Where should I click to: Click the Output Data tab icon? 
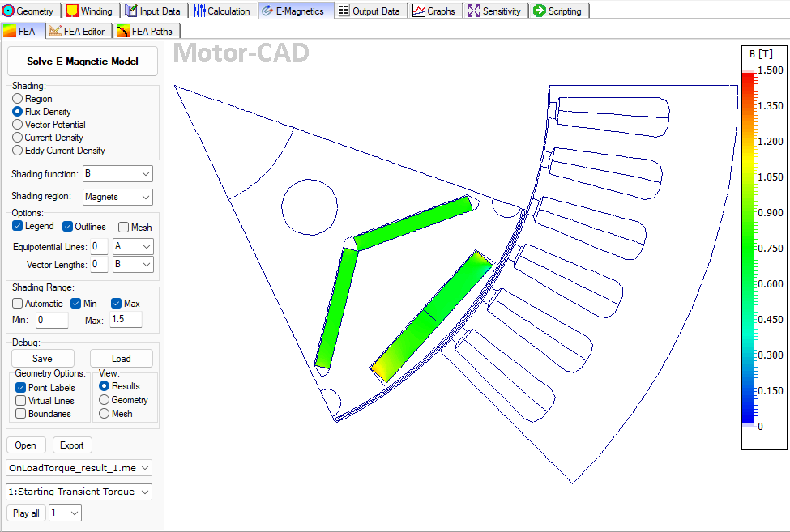tap(344, 11)
